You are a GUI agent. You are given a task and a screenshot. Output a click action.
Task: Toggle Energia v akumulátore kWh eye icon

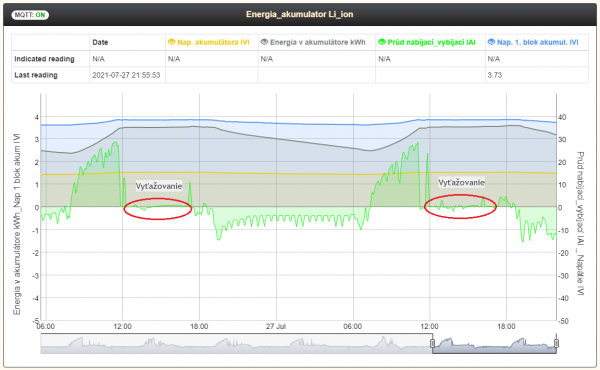pos(264,42)
